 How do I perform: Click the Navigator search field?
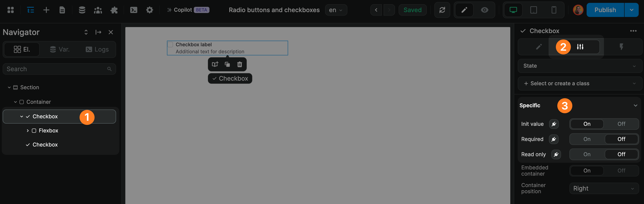[x=59, y=69]
